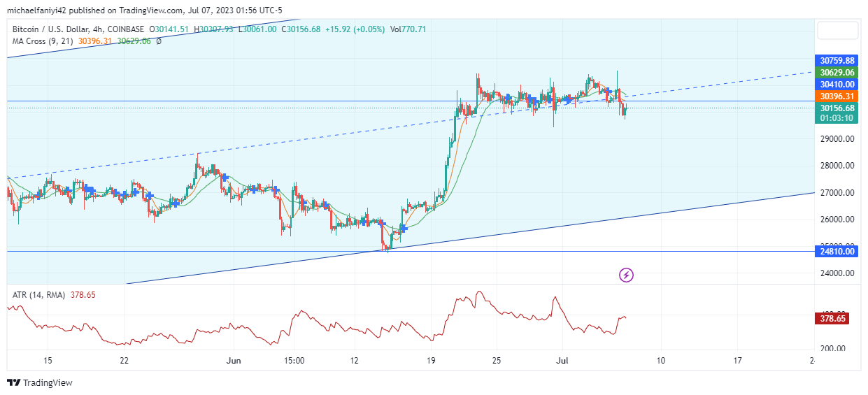This screenshot has height=395, width=868.
Task: Click the empty rounded box above price axis
Action: pos(837,30)
